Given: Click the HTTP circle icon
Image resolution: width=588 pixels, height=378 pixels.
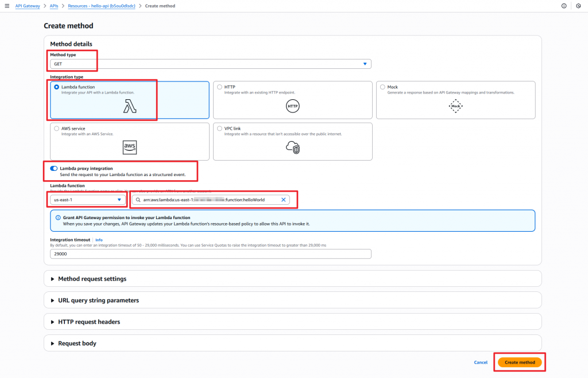Looking at the screenshot, I should click(292, 106).
